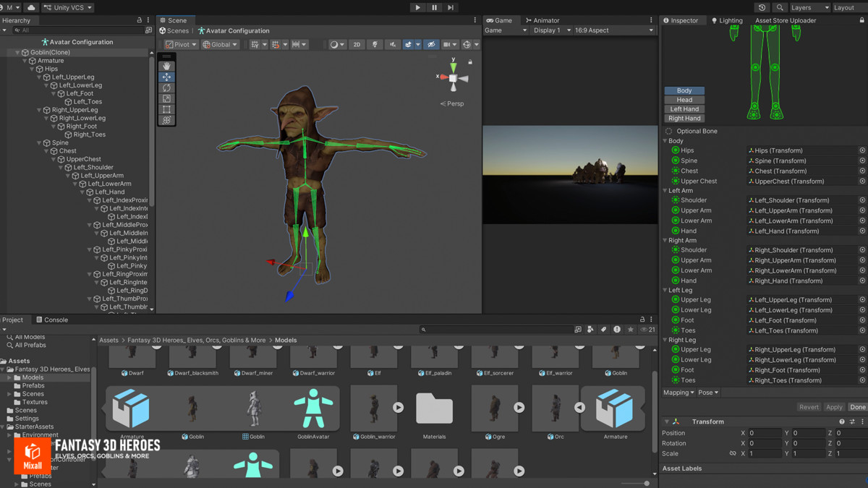Click the Play button
The width and height of the screenshot is (868, 488).
pos(417,7)
